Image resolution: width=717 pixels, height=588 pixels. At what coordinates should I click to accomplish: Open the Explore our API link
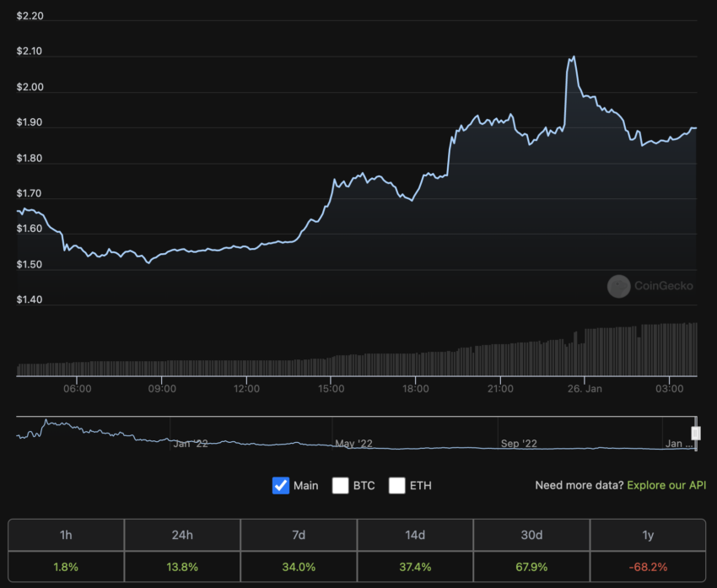pos(666,485)
